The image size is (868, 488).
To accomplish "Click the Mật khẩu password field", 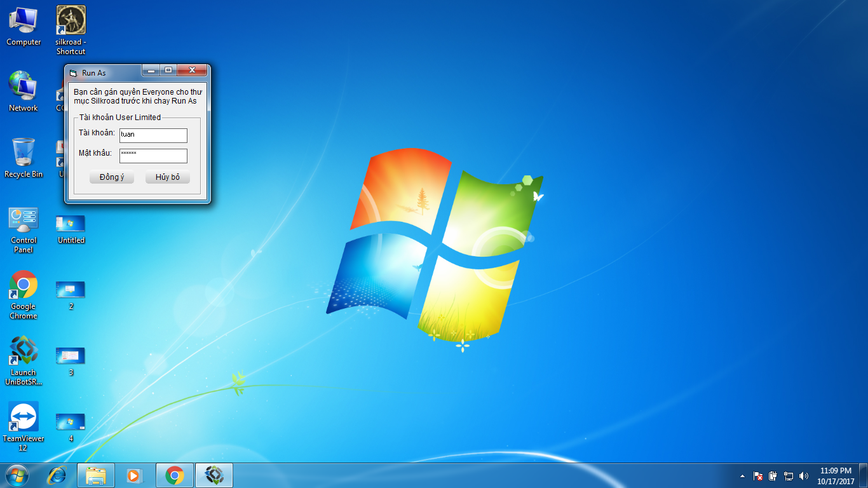I will pos(153,156).
